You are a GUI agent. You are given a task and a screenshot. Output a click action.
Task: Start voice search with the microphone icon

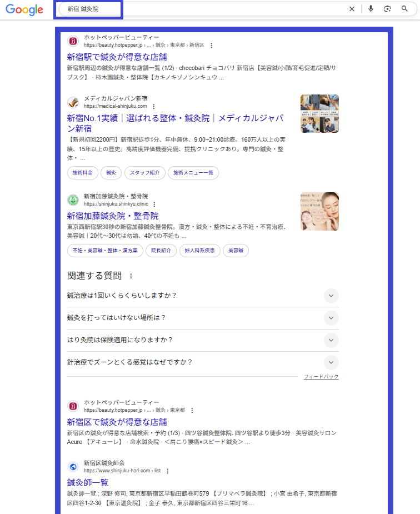[371, 8]
